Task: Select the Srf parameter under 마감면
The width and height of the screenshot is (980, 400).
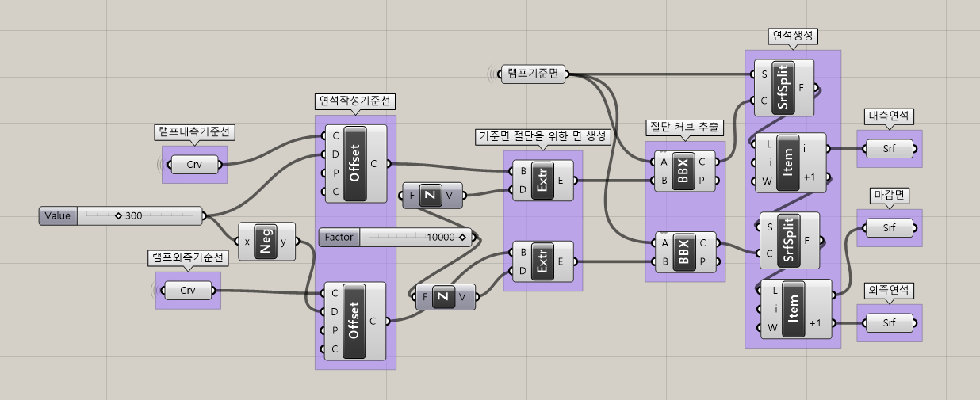Action: tap(890, 229)
